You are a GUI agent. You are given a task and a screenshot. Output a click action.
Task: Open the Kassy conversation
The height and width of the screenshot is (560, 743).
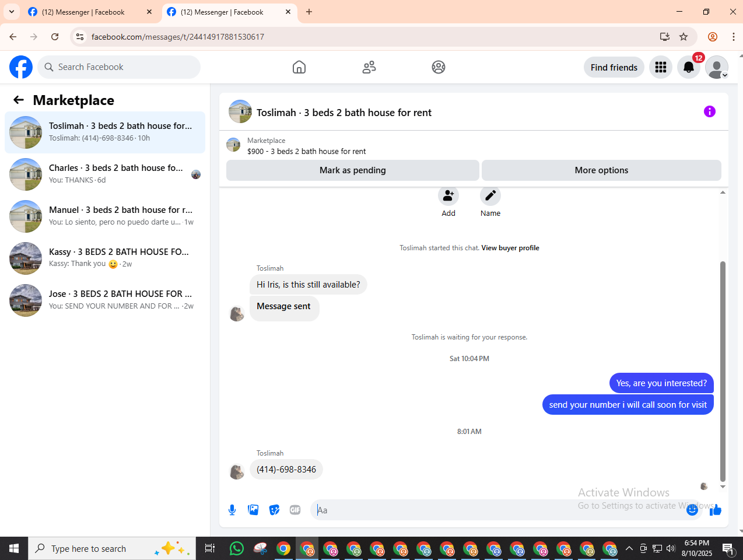[105, 258]
